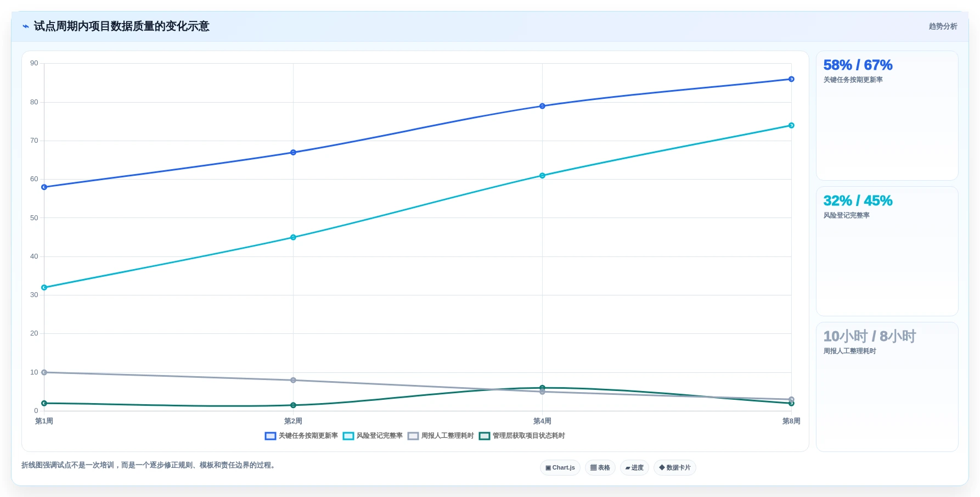Click the 第2周 axis label

(293, 421)
